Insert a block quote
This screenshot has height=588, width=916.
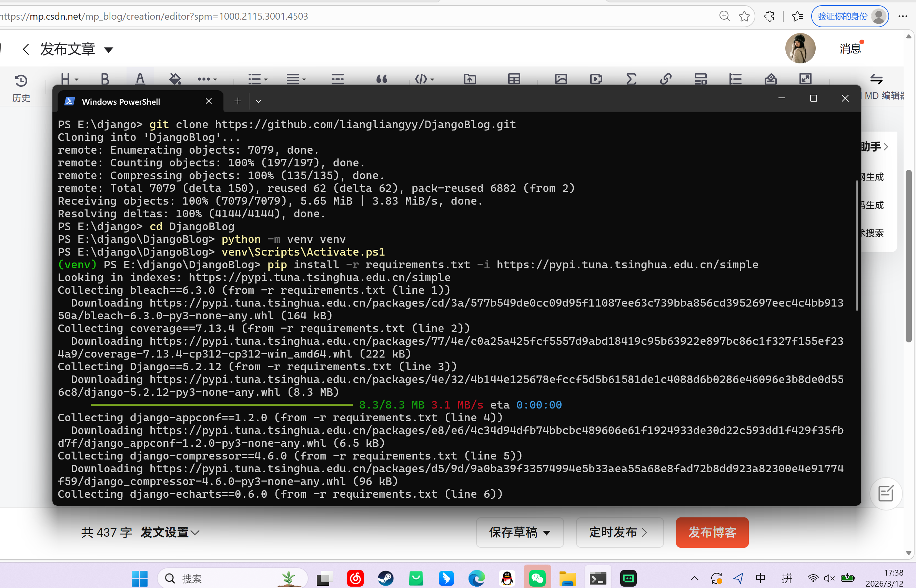381,79
